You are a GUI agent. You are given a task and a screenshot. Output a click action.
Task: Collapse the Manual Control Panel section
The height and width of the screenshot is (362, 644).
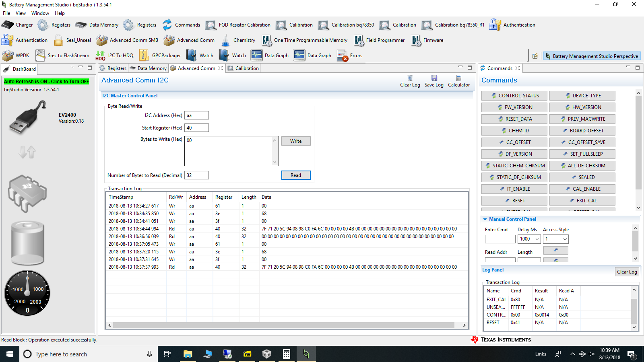coord(485,219)
